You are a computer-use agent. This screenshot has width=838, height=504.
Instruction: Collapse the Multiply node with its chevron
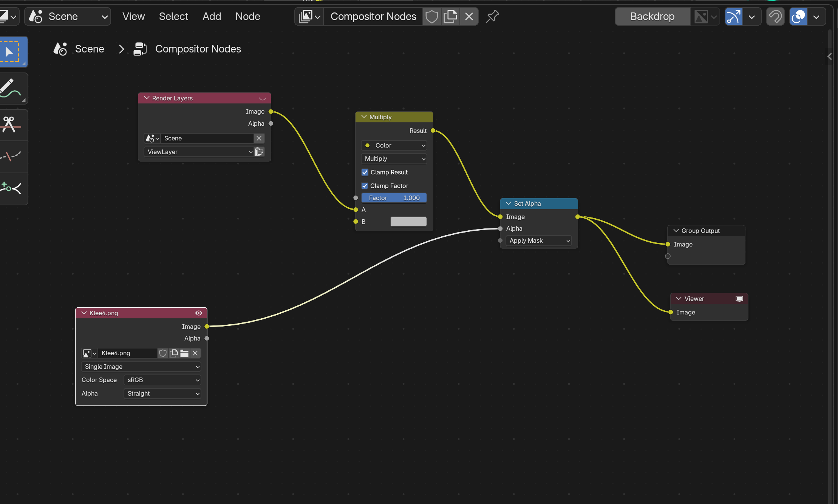[x=364, y=117]
